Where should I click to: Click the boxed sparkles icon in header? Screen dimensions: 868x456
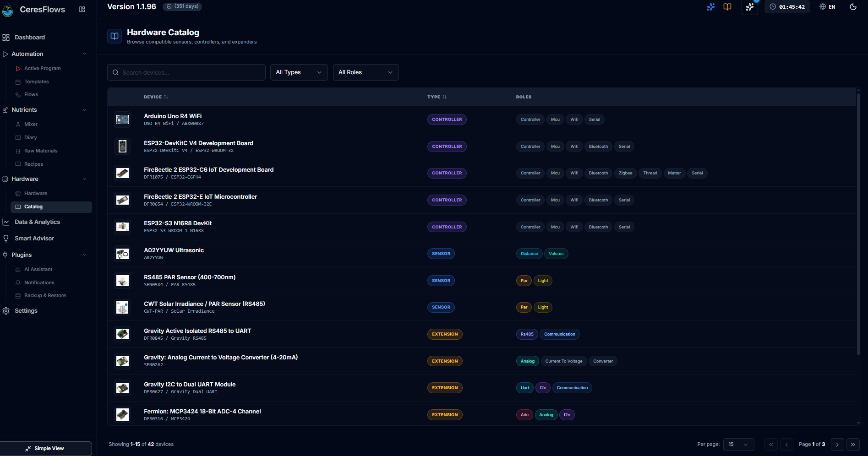750,7
